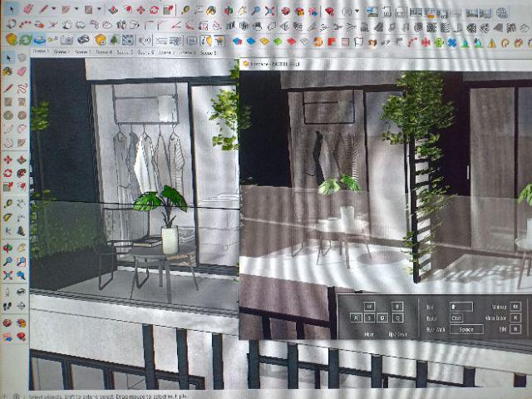Select the Zoom magnifier tool in left toolbar

pos(7,262)
